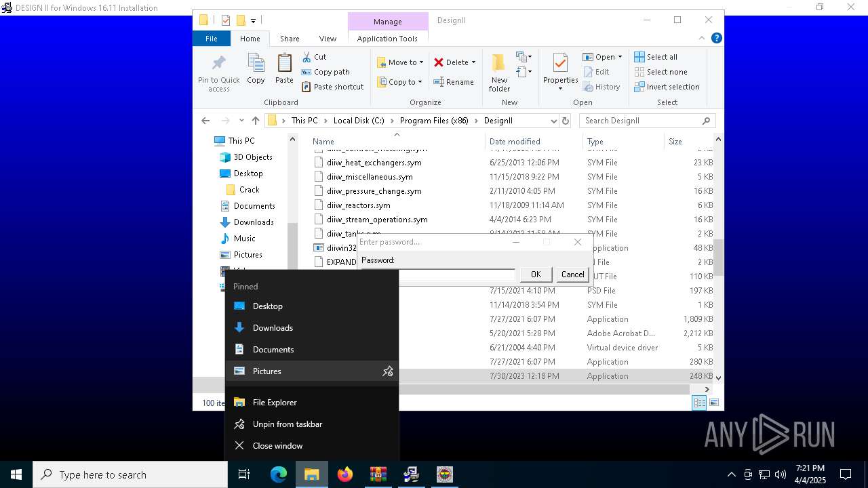Confirm the password dialog with OK
This screenshot has height=488, width=868.
(536, 274)
